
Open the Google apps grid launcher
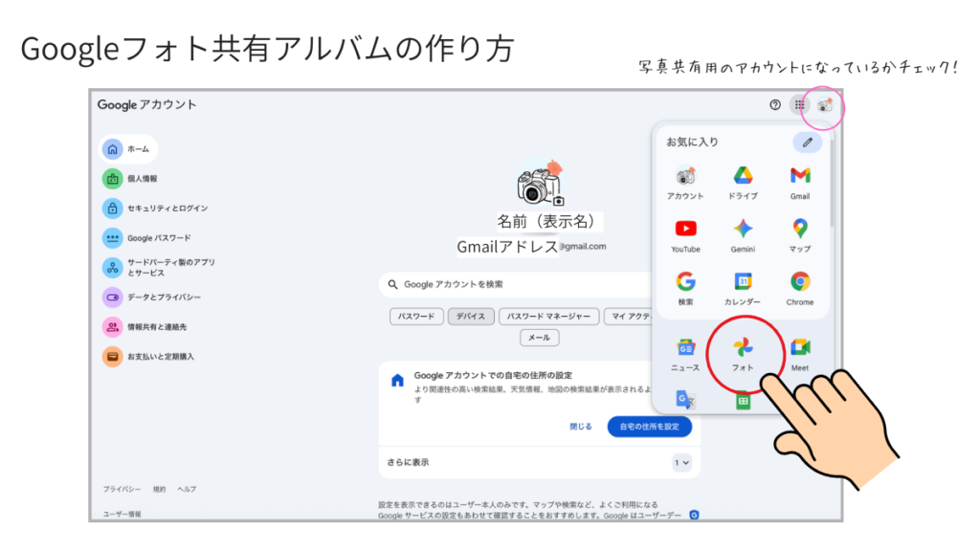click(800, 105)
